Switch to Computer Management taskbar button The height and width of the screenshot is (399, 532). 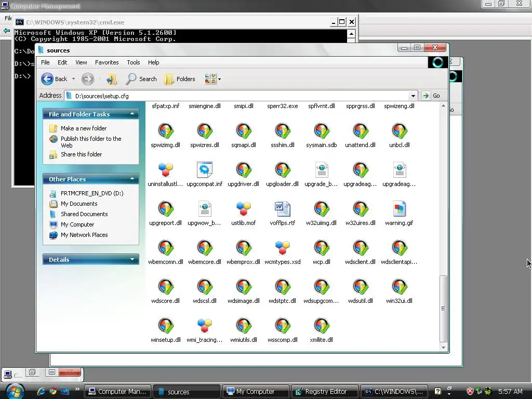coord(117,392)
